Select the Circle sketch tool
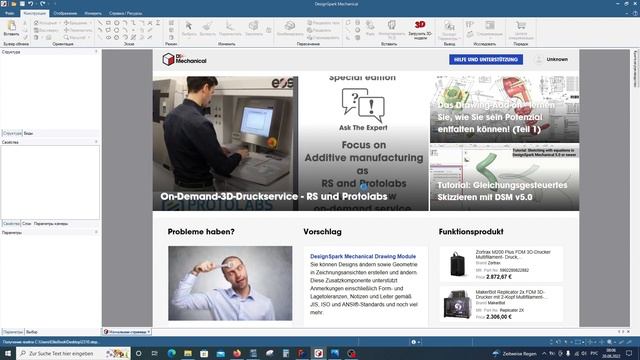Image resolution: width=640 pixels, height=360 pixels. point(117,23)
